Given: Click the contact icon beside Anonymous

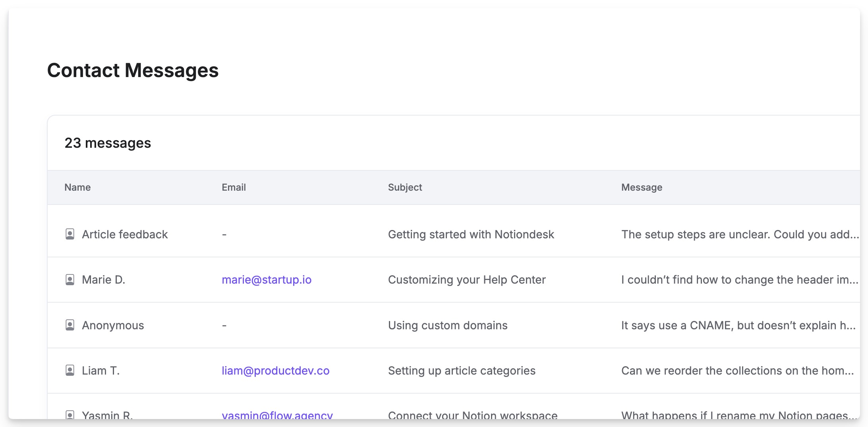Looking at the screenshot, I should click(70, 325).
